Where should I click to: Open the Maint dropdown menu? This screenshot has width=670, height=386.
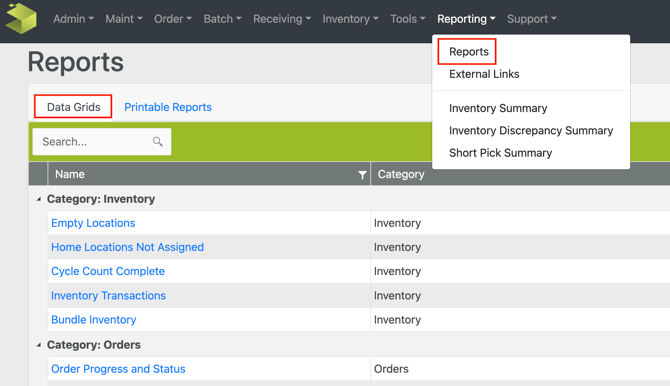(x=124, y=19)
